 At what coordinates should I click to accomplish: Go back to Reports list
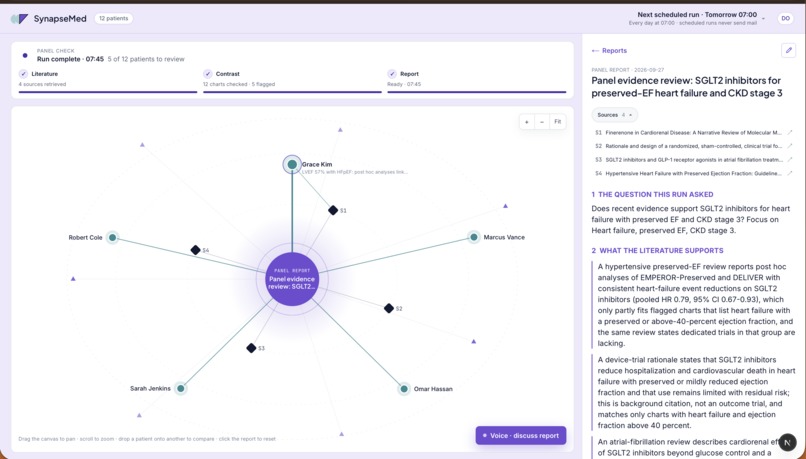pyautogui.click(x=609, y=51)
